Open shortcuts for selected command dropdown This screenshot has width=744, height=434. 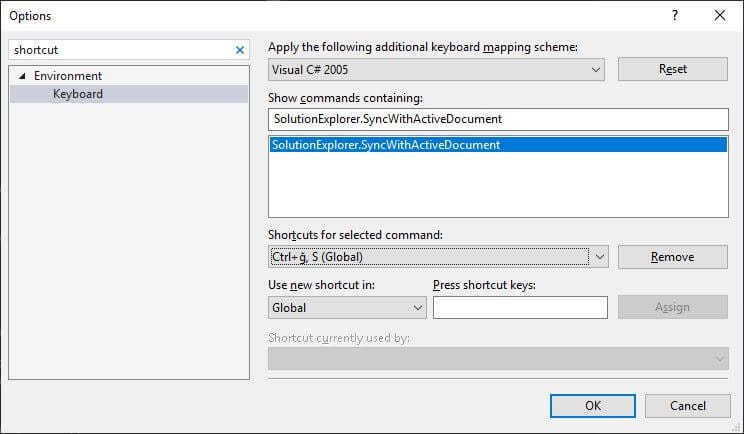click(600, 257)
